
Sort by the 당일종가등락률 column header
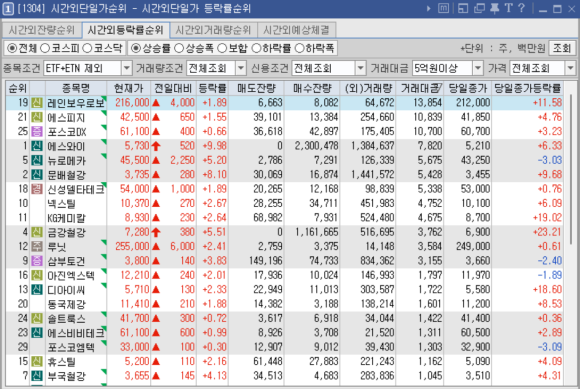[x=527, y=88]
